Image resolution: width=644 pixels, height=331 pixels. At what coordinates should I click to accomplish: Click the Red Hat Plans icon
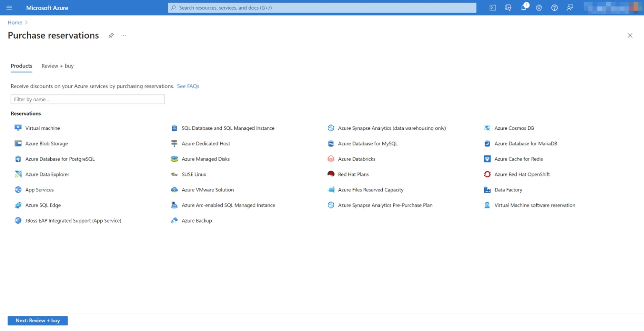click(x=330, y=174)
